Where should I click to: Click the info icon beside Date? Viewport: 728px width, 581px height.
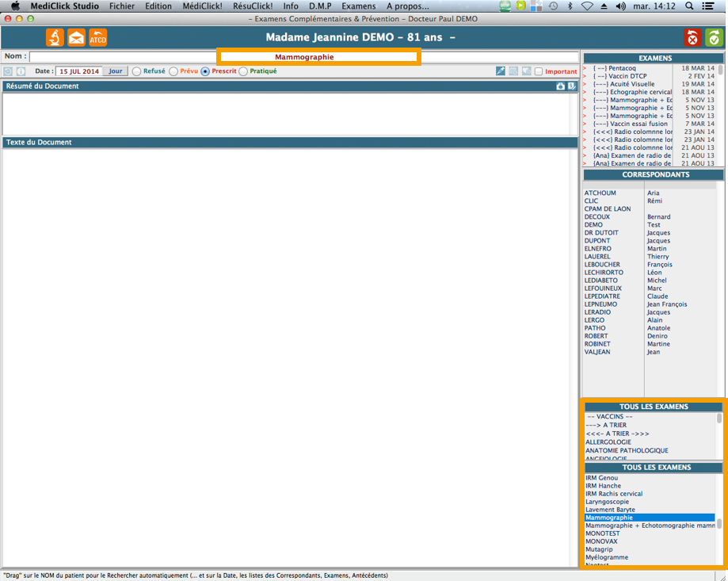click(21, 71)
